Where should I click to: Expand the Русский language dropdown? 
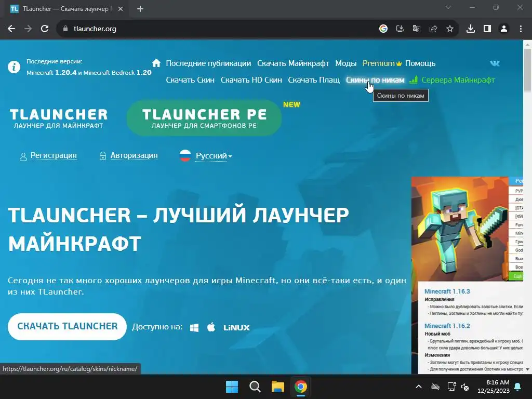[214, 156]
